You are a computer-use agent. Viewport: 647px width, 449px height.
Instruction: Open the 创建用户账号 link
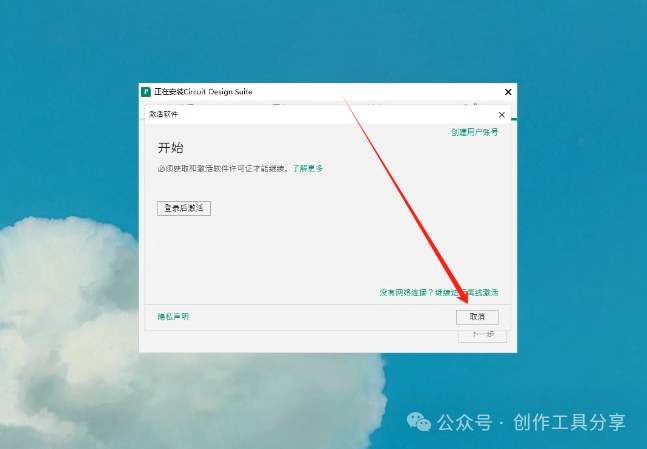[474, 132]
